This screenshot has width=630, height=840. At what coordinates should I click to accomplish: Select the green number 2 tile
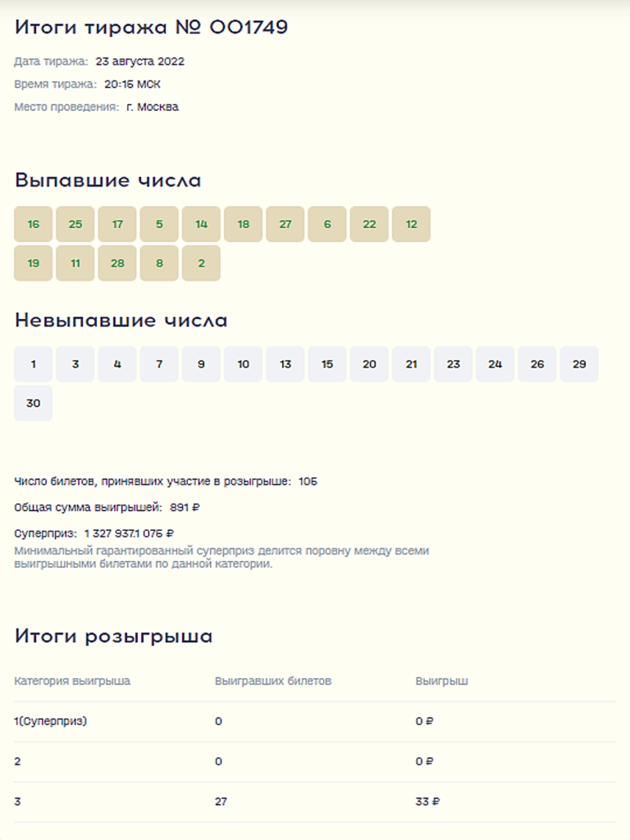tap(201, 263)
